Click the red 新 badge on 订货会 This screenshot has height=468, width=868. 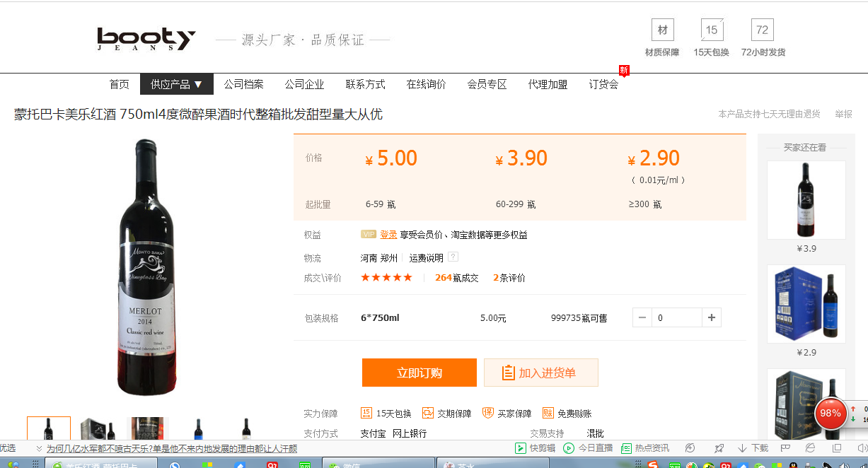(624, 70)
